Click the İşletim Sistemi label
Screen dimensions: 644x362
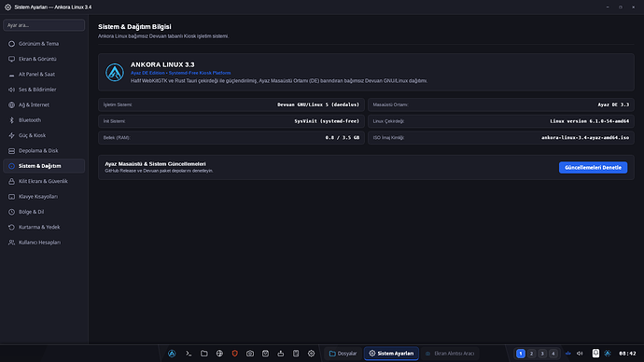118,104
